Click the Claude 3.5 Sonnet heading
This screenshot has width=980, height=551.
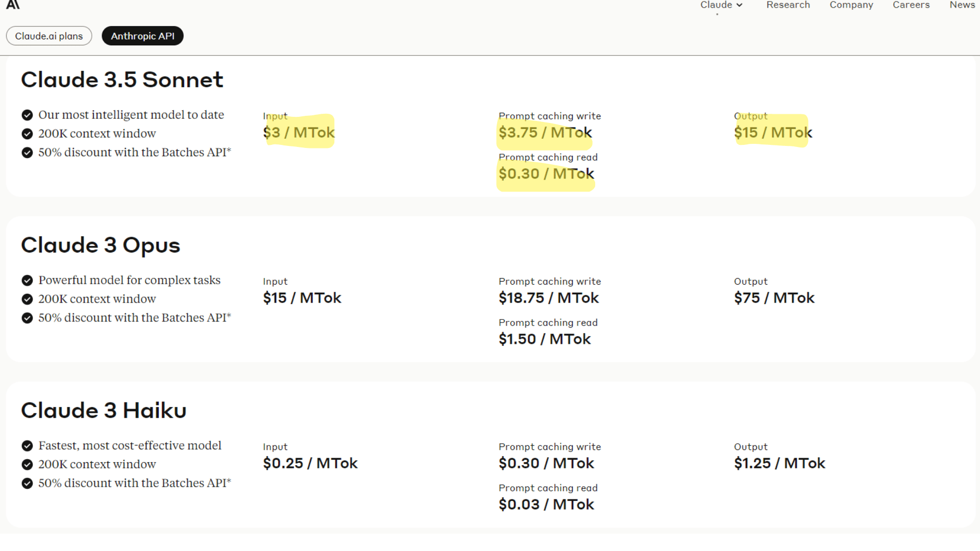[122, 80]
